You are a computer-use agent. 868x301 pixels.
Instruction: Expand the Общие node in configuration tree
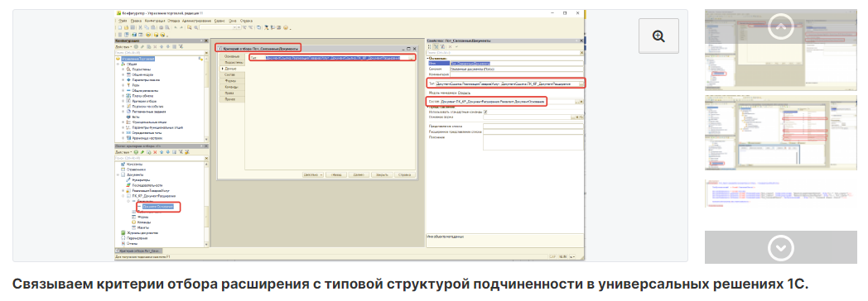pyautogui.click(x=118, y=64)
